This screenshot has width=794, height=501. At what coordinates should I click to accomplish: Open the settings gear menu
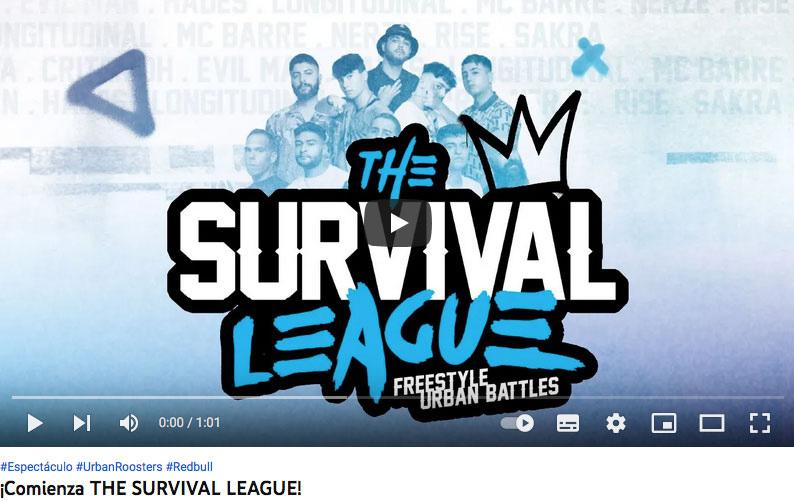(x=615, y=423)
